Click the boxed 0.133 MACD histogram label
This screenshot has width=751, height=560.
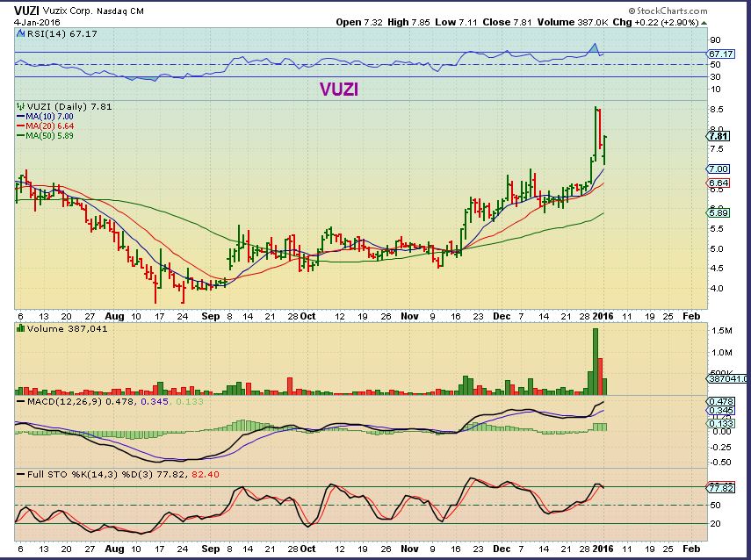click(x=721, y=423)
